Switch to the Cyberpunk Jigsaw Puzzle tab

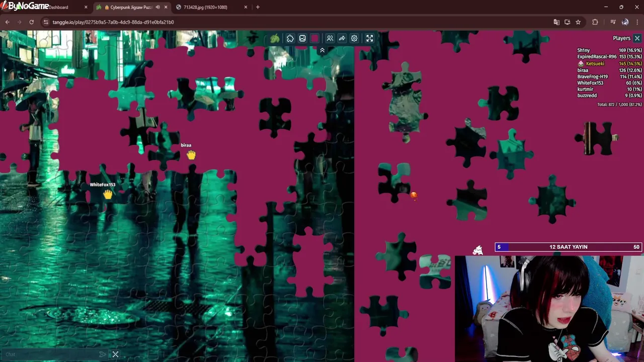[132, 7]
